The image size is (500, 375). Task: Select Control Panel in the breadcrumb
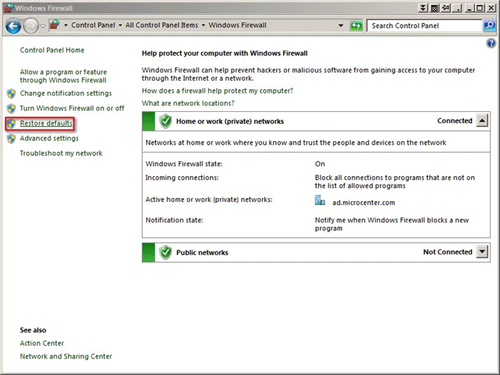click(93, 25)
